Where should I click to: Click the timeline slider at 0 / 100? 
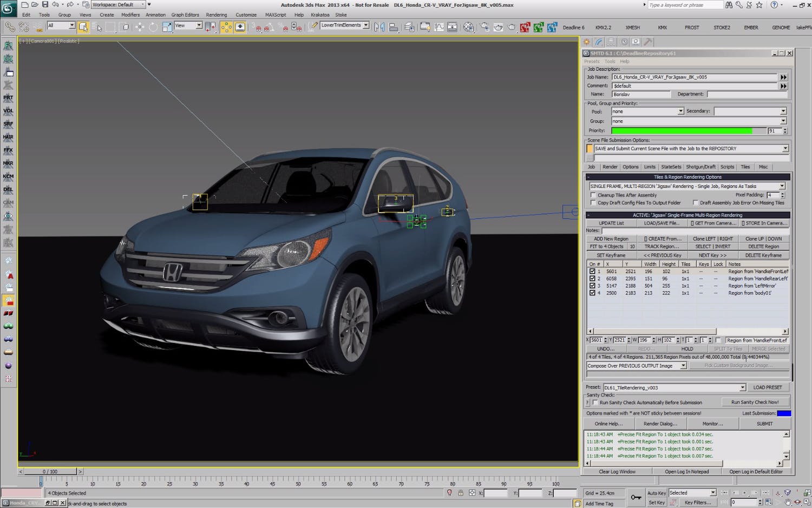pos(50,471)
